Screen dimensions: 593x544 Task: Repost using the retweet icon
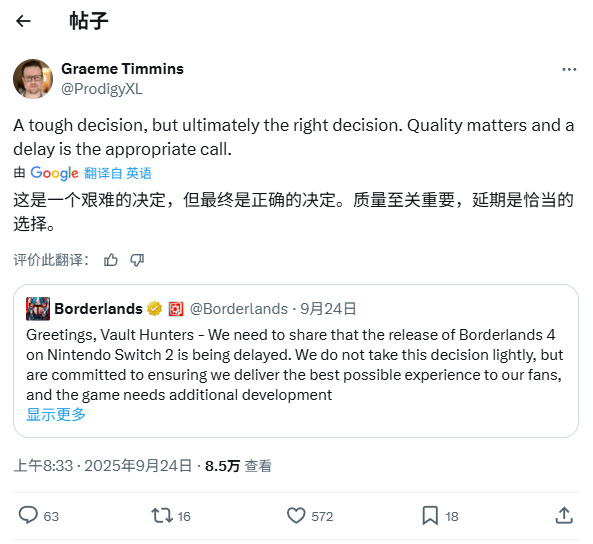tap(162, 515)
